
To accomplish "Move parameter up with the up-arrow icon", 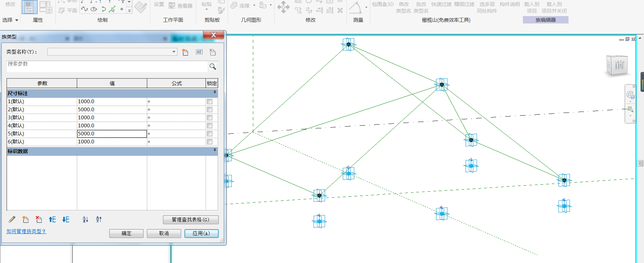I will click(52, 219).
